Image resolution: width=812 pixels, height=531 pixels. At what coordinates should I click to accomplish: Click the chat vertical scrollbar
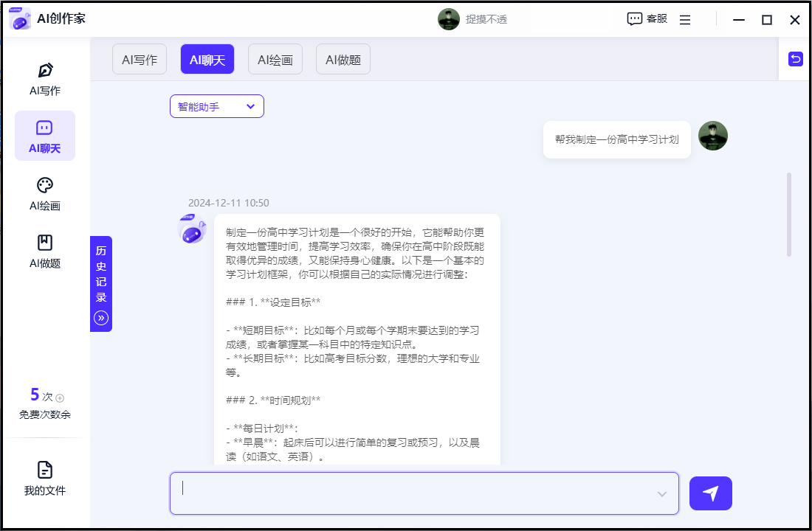pos(789,214)
